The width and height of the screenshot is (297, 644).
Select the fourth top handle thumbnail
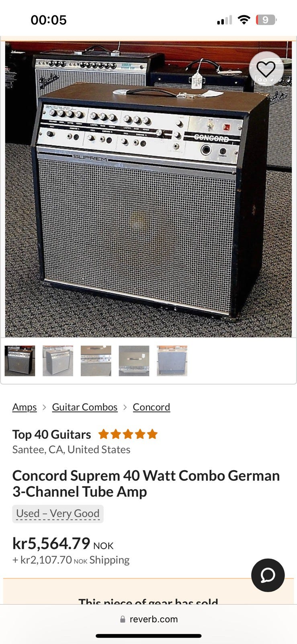[x=134, y=361]
